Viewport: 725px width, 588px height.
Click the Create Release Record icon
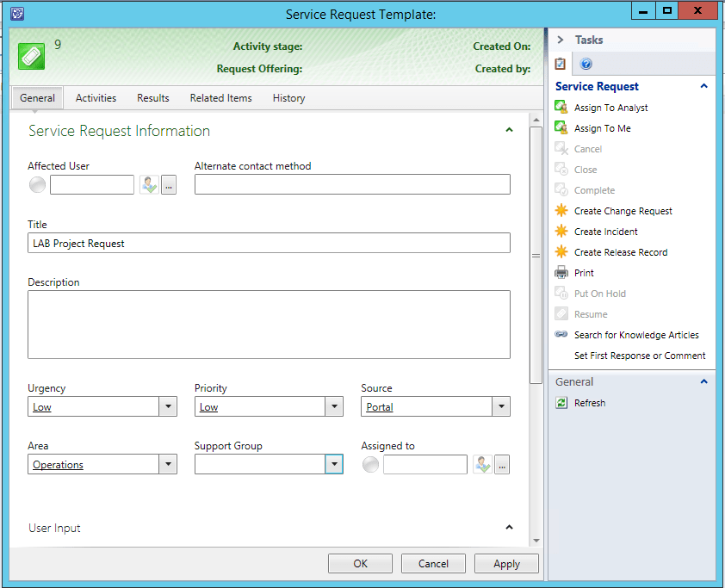561,252
